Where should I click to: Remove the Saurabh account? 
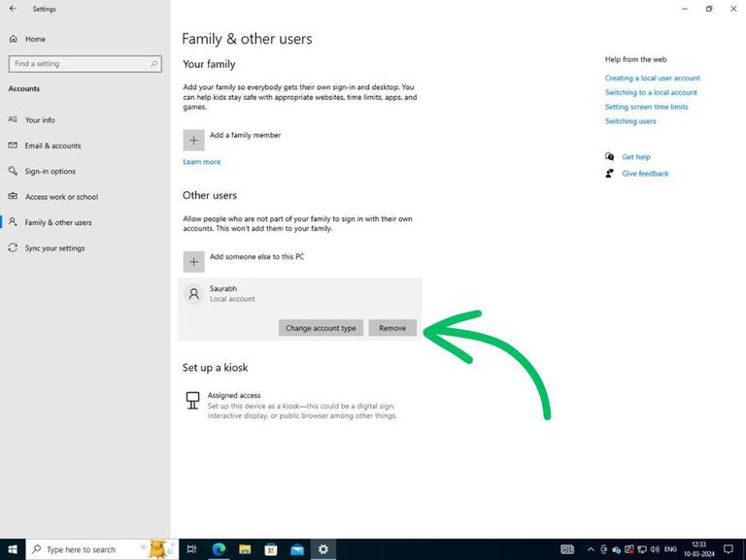click(392, 328)
